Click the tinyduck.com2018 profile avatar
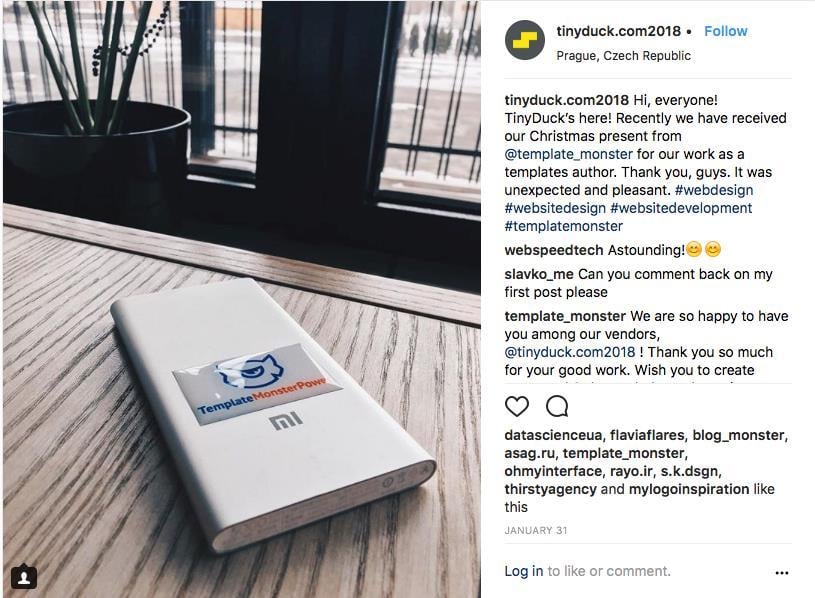The height and width of the screenshot is (598, 815). point(524,40)
